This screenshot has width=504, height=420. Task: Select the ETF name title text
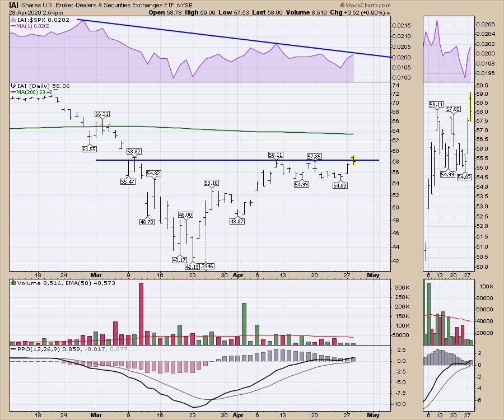point(97,5)
